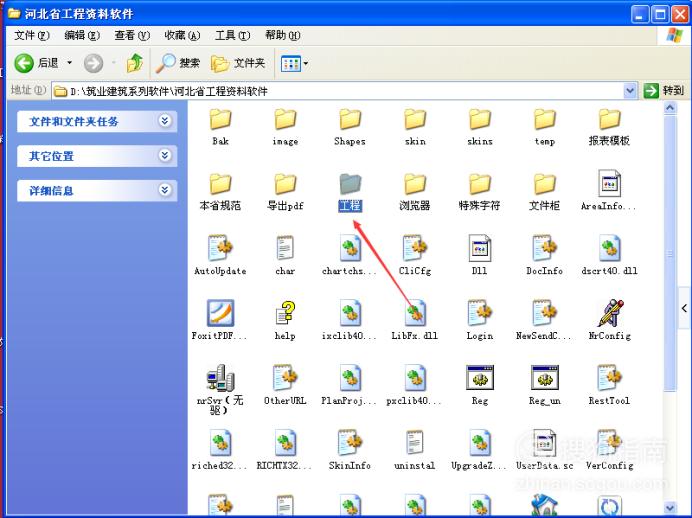Select the uninstal text file
Screen dimensions: 692x518
point(415,450)
